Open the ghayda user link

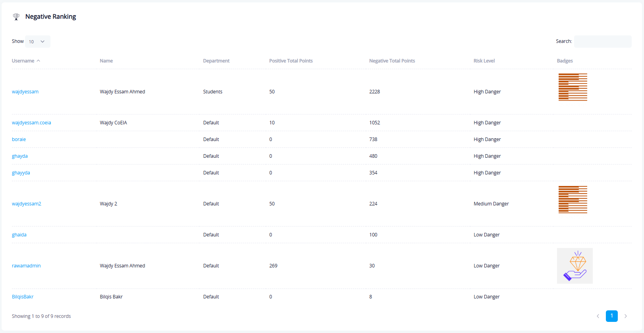pos(20,156)
